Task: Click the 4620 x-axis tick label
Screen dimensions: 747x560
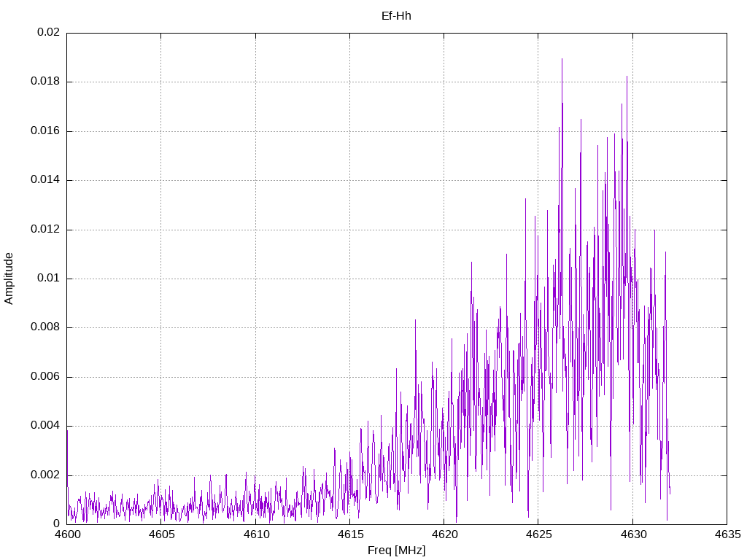Action: pos(444,534)
